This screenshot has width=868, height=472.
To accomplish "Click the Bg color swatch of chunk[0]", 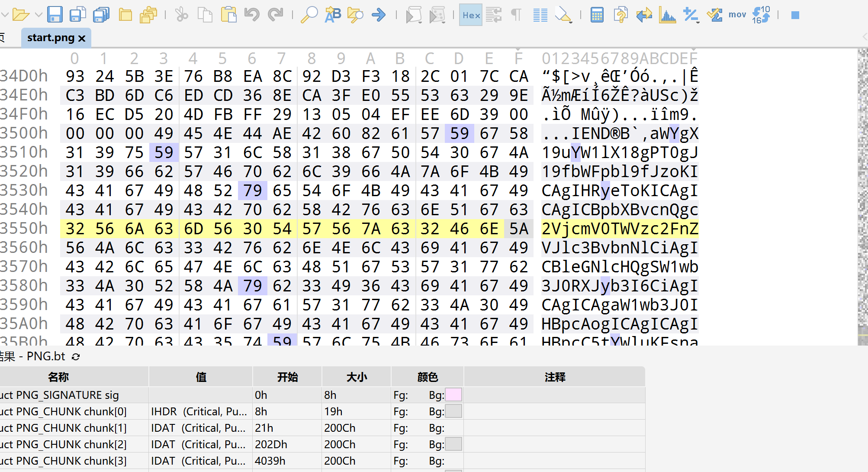I will [453, 411].
